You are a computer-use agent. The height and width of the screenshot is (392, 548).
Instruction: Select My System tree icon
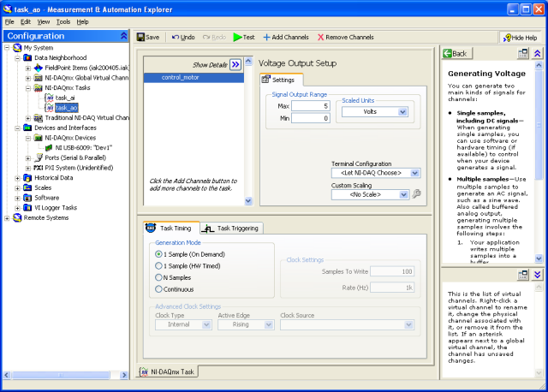point(17,48)
